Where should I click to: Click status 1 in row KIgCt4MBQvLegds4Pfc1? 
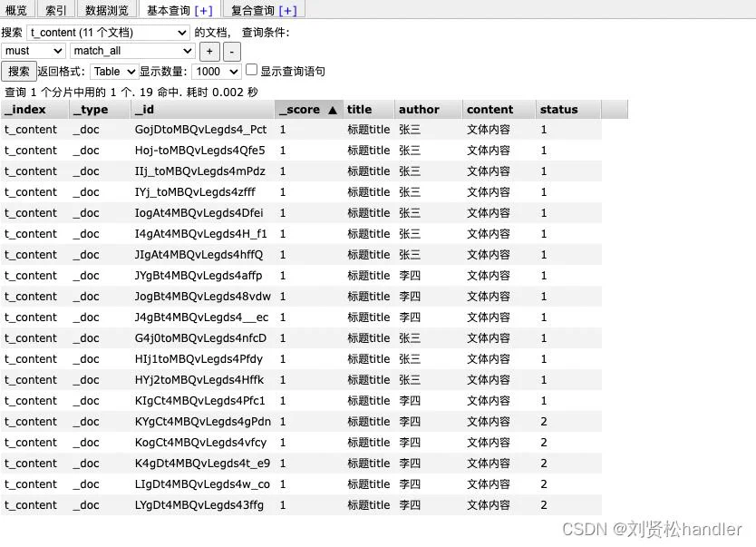544,401
